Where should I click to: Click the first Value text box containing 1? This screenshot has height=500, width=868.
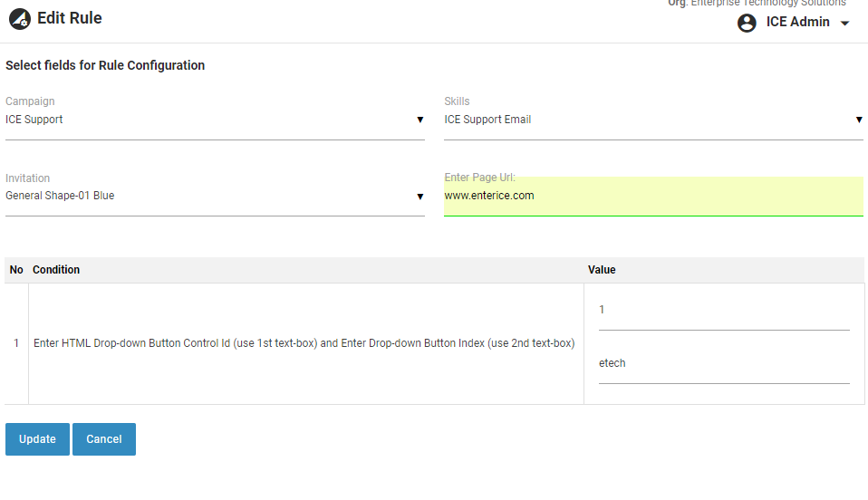point(723,311)
